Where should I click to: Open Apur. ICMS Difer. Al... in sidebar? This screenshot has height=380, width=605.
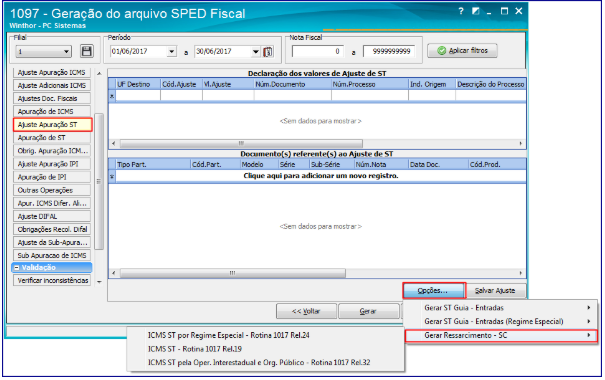point(52,203)
